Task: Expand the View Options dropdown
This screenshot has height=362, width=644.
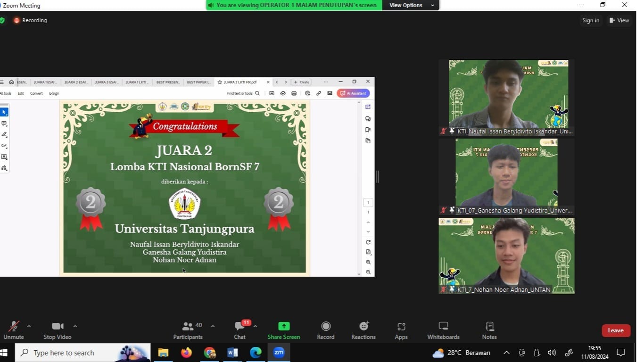Action: (x=411, y=5)
